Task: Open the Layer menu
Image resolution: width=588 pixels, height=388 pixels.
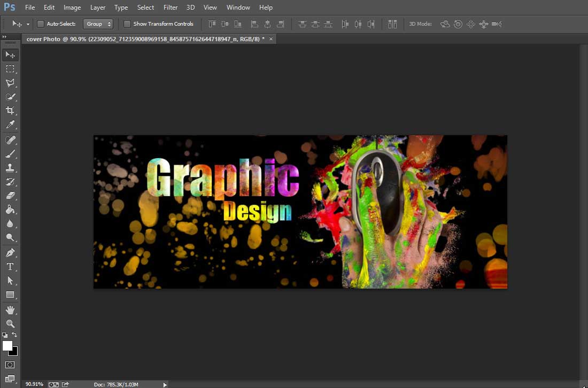Action: pyautogui.click(x=98, y=7)
